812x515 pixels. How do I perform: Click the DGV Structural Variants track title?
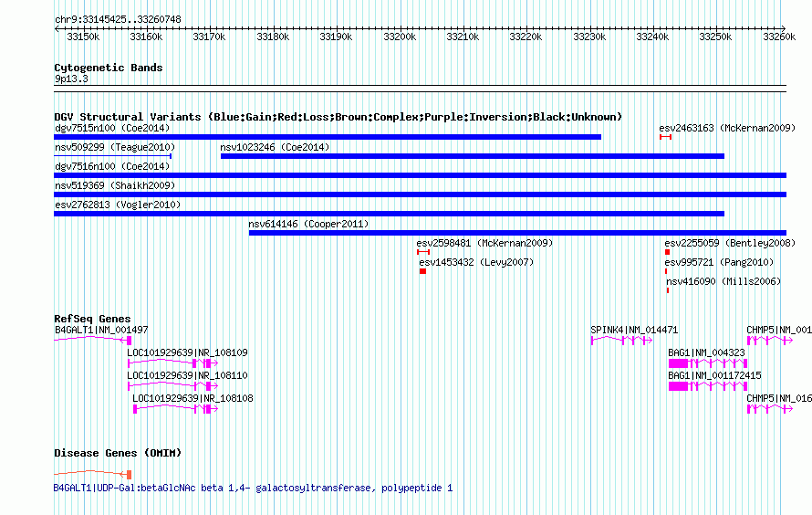(x=338, y=117)
